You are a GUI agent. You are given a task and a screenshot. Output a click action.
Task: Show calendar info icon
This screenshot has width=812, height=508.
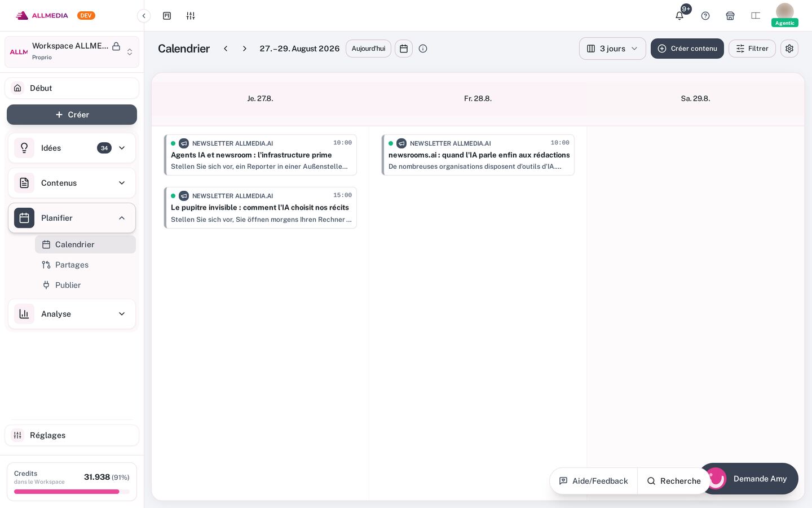click(x=423, y=49)
